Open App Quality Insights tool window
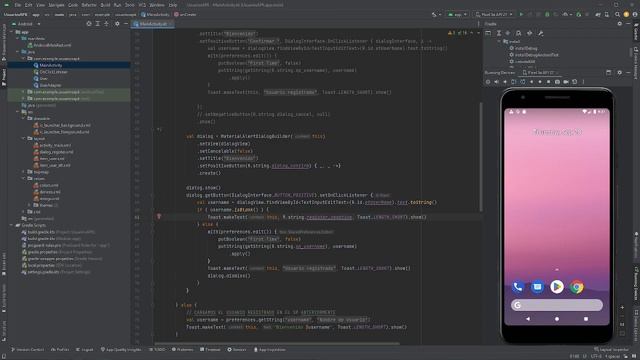 [x=121, y=350]
